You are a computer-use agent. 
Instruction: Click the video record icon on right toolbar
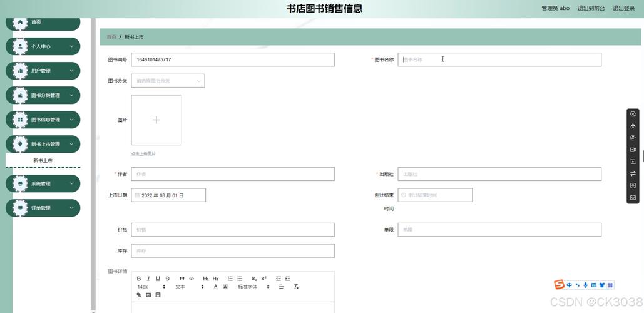coord(633,150)
